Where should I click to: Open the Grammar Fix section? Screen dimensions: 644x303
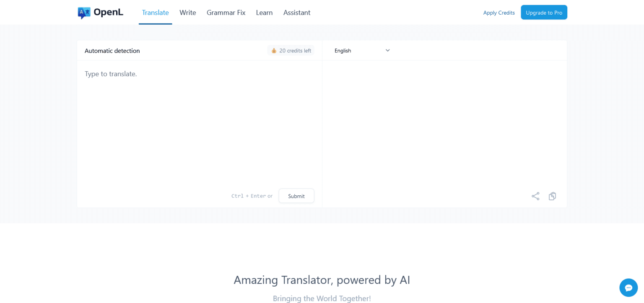(226, 13)
